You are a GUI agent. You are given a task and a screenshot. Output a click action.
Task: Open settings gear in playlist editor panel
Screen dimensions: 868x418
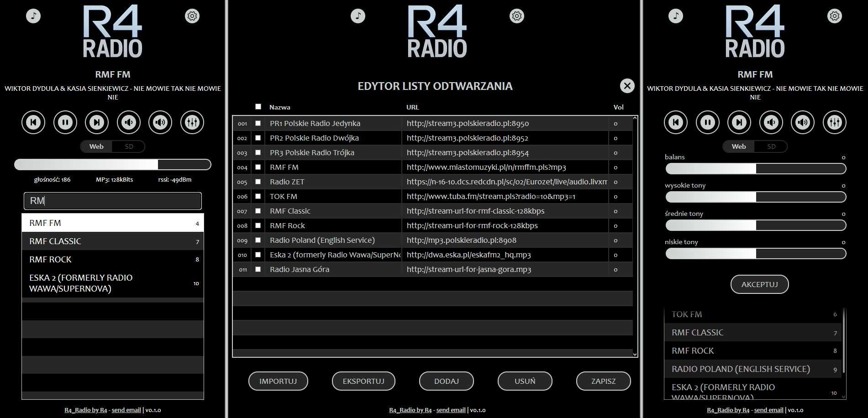click(x=517, y=16)
